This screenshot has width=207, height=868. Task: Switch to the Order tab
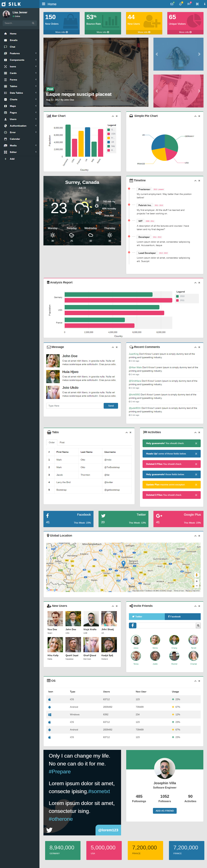(x=51, y=442)
